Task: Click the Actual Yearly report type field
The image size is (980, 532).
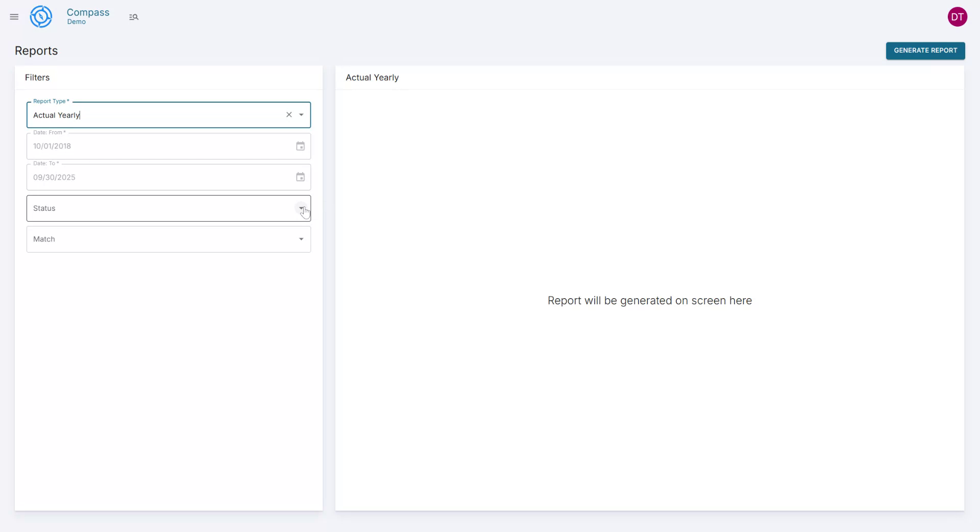Action: click(x=153, y=115)
